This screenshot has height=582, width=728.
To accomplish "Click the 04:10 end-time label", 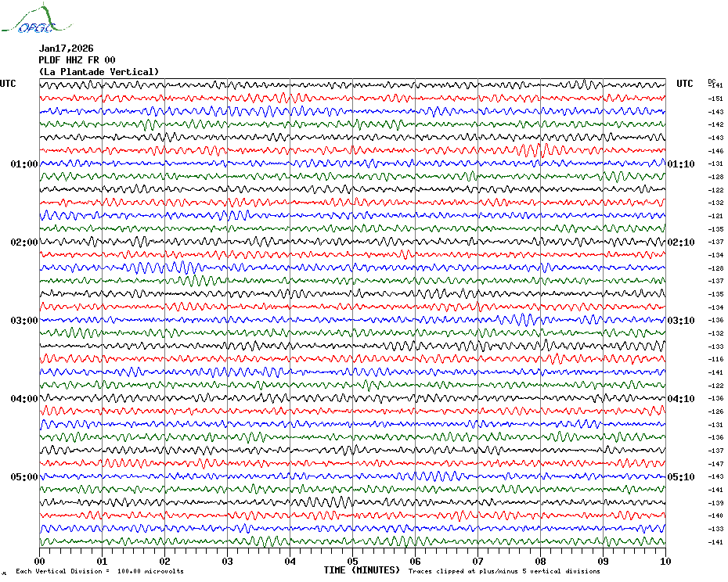I will 681,399.
